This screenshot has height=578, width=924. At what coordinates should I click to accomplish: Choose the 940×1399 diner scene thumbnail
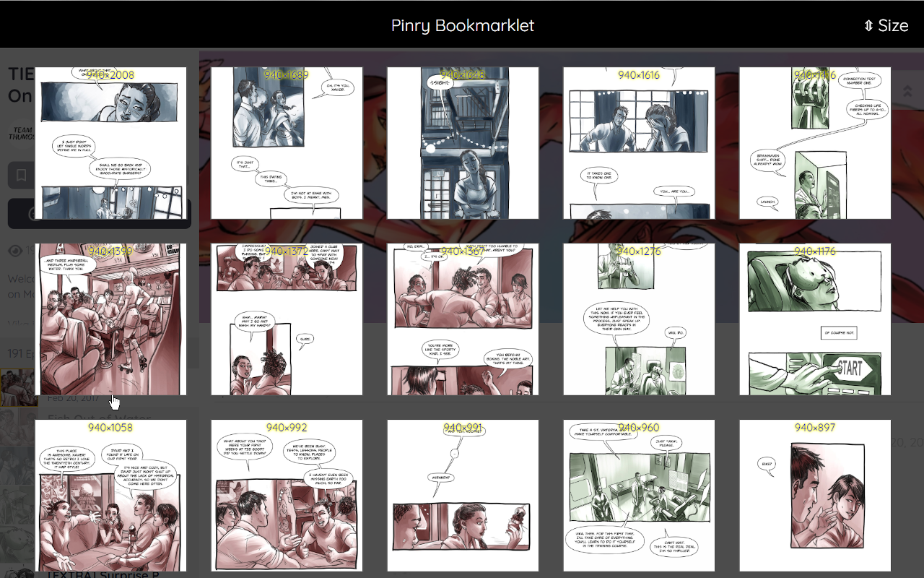click(x=110, y=319)
